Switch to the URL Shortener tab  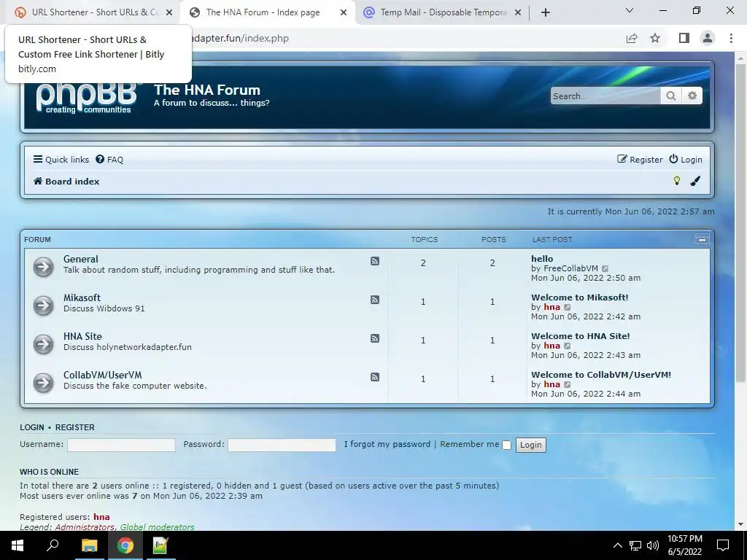point(94,12)
